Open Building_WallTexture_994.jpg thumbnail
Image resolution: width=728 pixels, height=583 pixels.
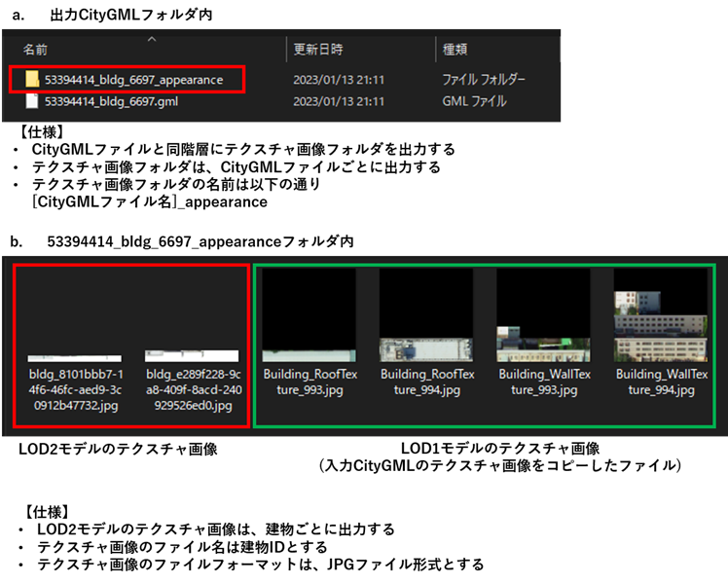click(x=661, y=315)
